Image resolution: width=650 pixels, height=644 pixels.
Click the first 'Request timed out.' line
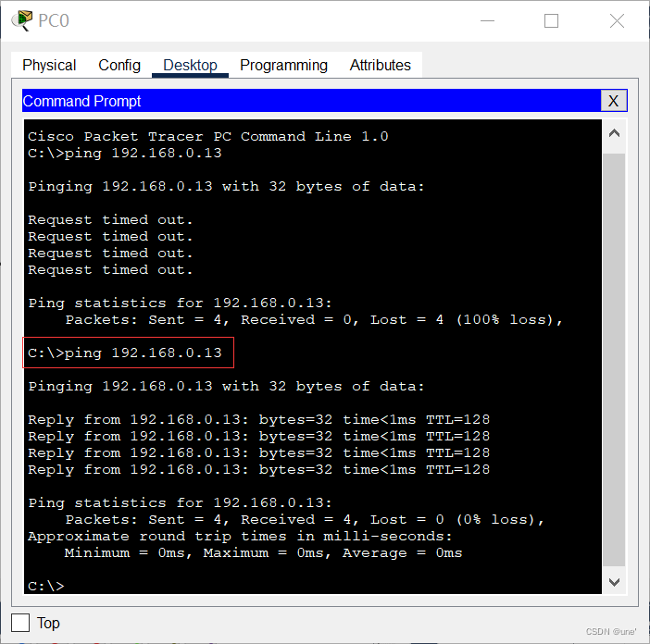pyautogui.click(x=110, y=219)
